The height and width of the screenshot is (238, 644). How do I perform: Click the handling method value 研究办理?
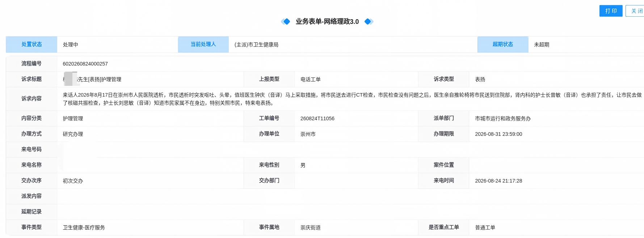[x=73, y=134]
